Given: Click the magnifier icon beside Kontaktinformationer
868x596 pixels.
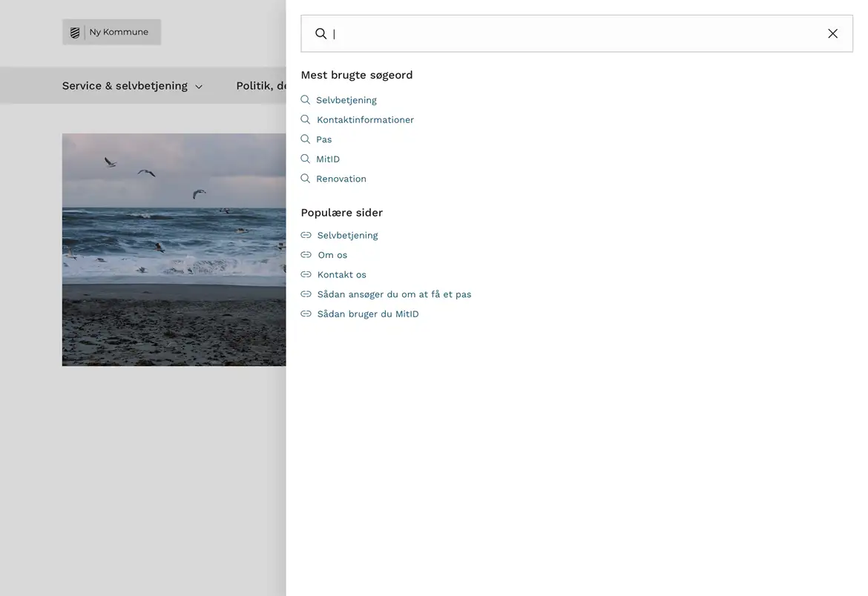Looking at the screenshot, I should click(x=306, y=119).
